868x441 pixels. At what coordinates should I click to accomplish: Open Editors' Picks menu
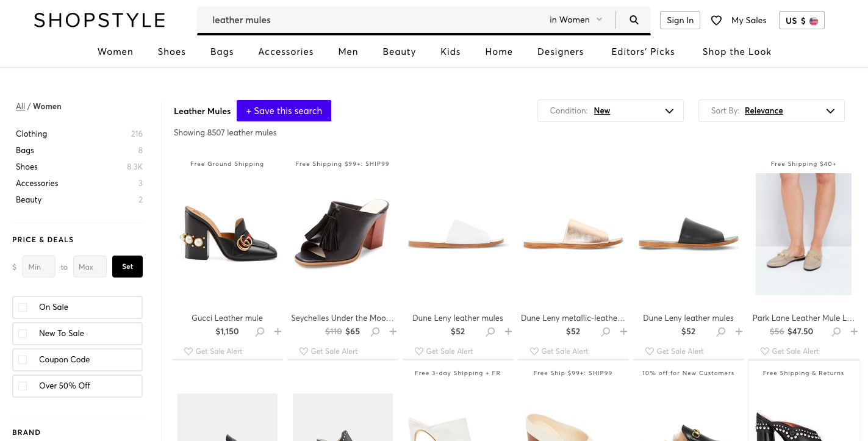tap(643, 52)
